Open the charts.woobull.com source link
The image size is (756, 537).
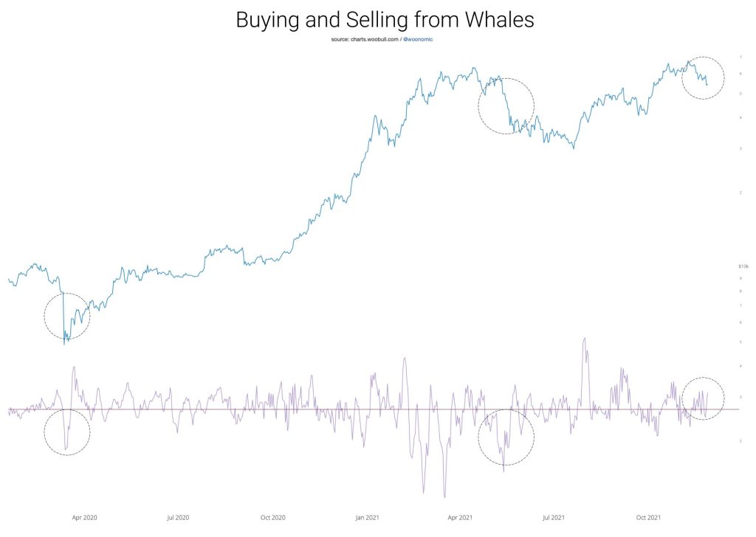tap(373, 38)
